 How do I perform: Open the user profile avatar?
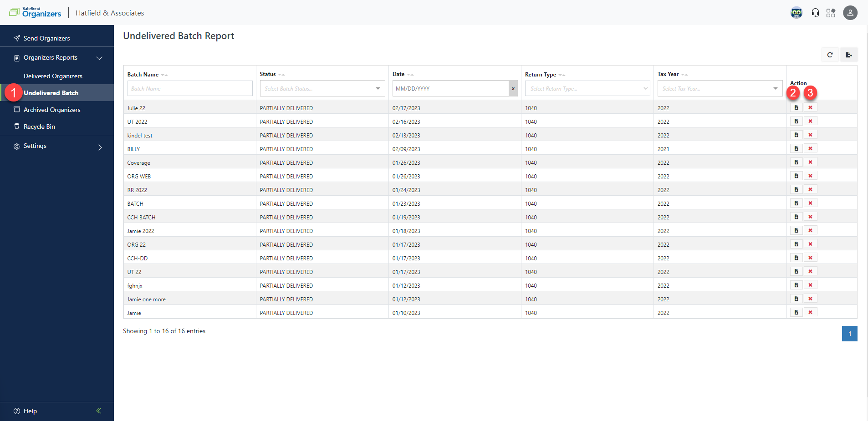point(850,12)
